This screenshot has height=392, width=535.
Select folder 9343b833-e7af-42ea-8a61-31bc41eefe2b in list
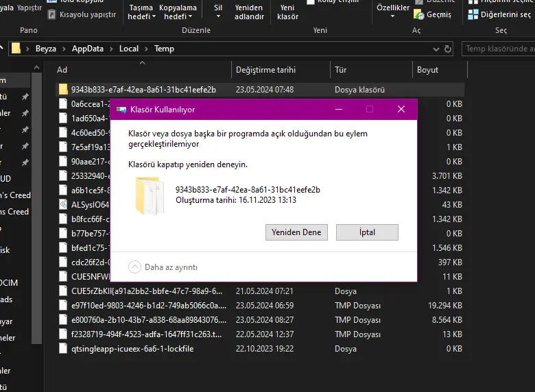click(259, 90)
